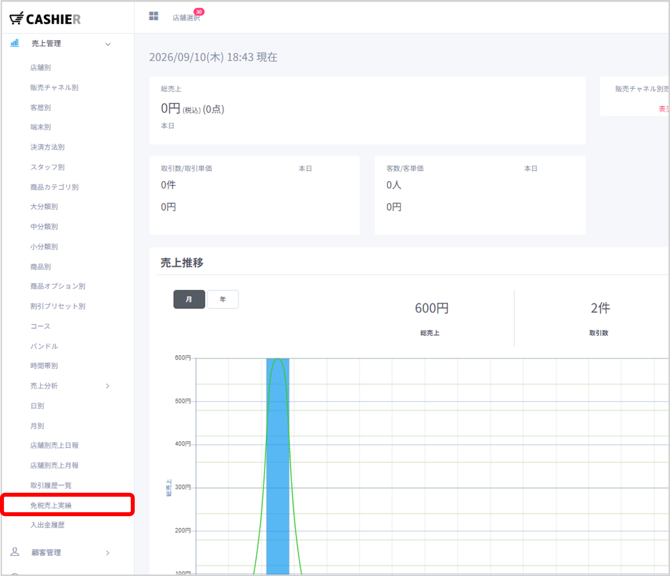
Task: Open 決済方法別 report
Action: [47, 147]
